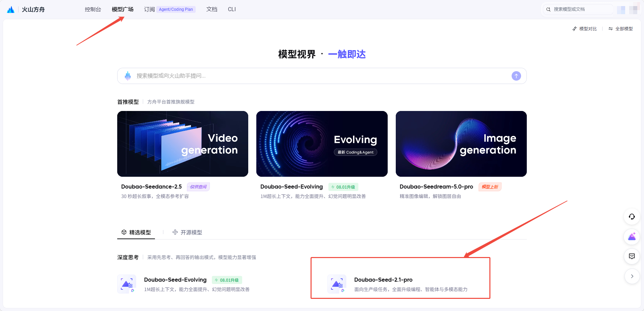The height and width of the screenshot is (311, 644).
Task: Click the 08.01升级 tag below Evolving banner
Action: pos(343,187)
